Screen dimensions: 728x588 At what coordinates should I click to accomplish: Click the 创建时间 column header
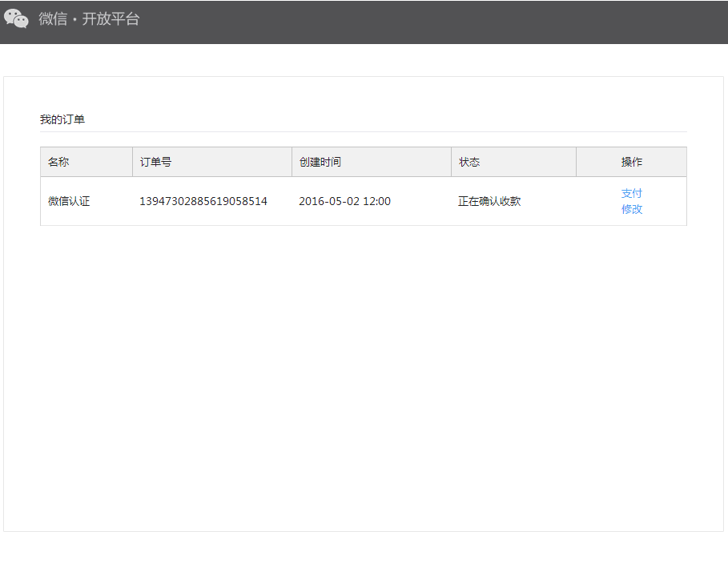pos(372,162)
